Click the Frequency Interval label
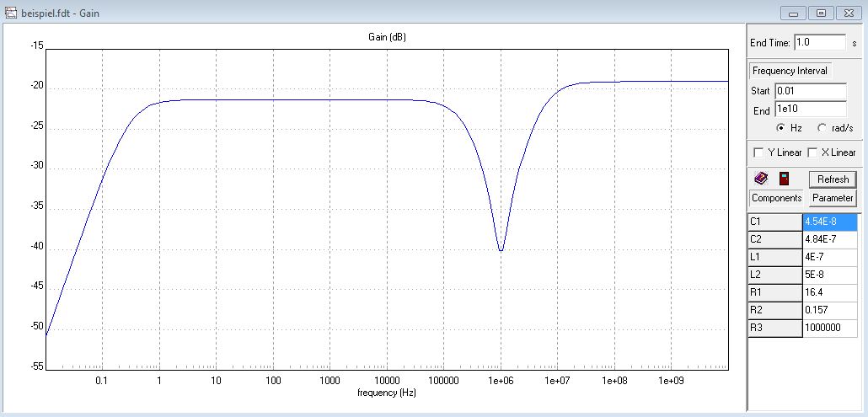This screenshot has width=868, height=417. click(x=790, y=71)
